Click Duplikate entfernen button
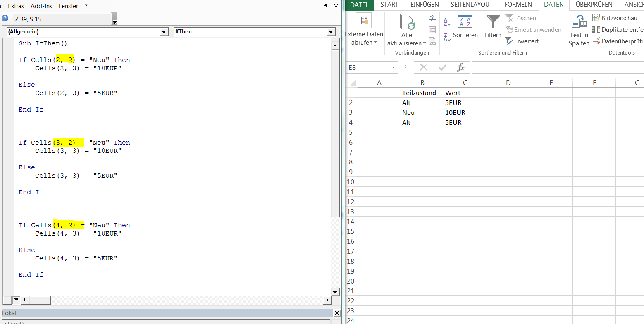 (618, 30)
